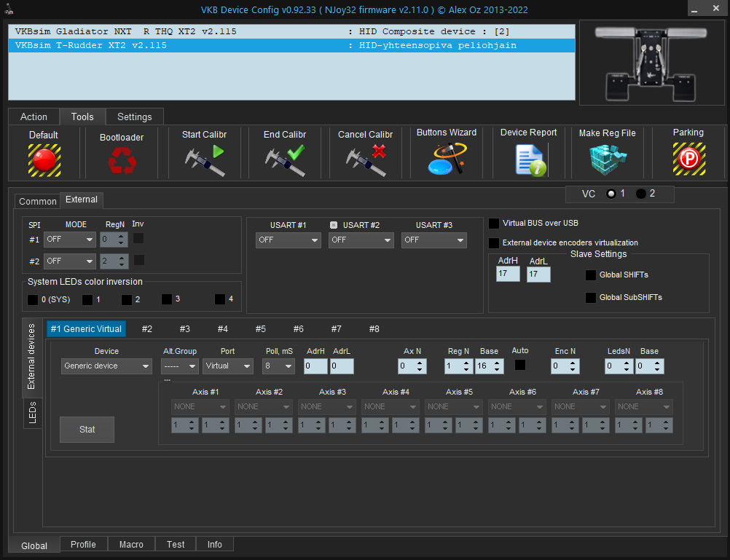Select VC radio option 2

pos(641,194)
